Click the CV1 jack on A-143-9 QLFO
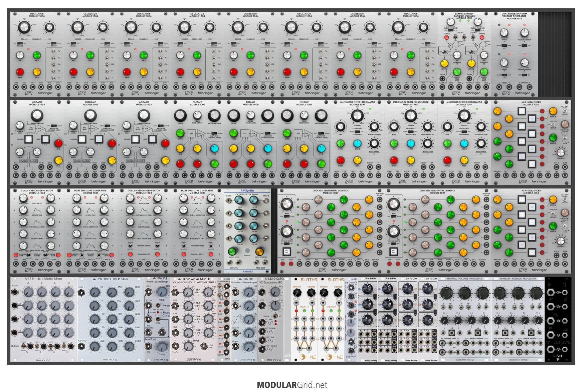This screenshot has width=585, height=392. point(262,293)
